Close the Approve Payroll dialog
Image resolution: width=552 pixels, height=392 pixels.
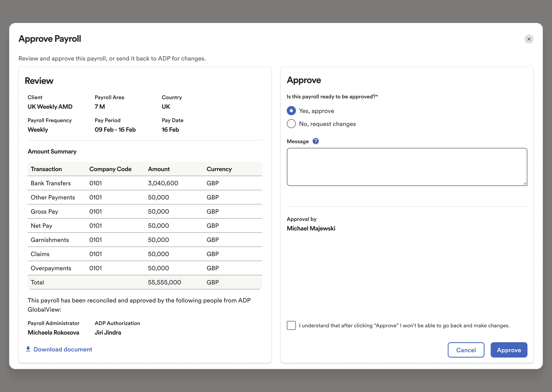click(x=529, y=39)
